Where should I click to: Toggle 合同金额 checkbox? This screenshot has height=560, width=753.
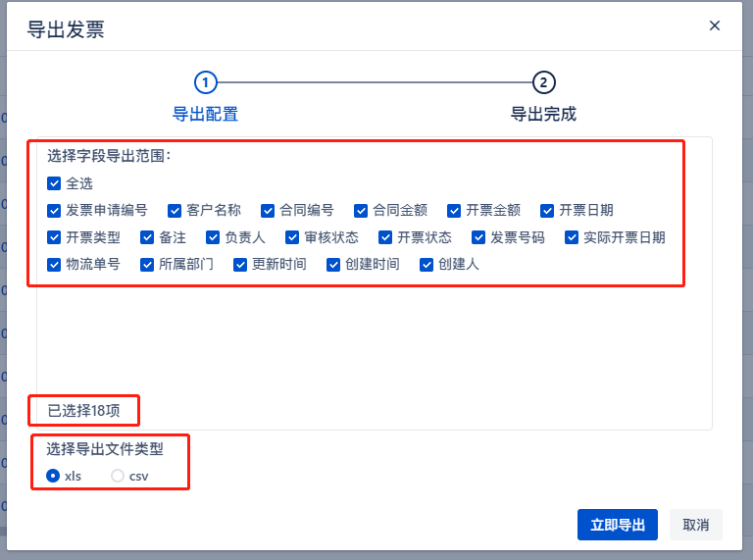coord(361,210)
